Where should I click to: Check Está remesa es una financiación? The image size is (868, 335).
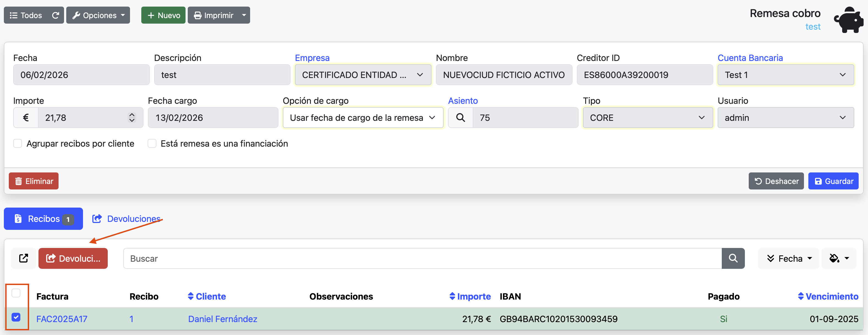point(152,143)
